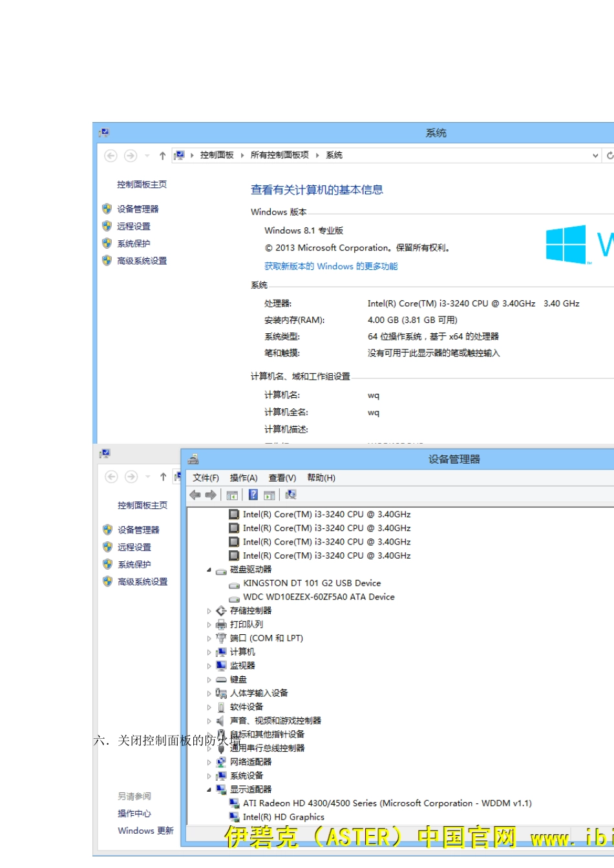Click the 系统 breadcrumb in the address bar
614x868 pixels.
334,155
